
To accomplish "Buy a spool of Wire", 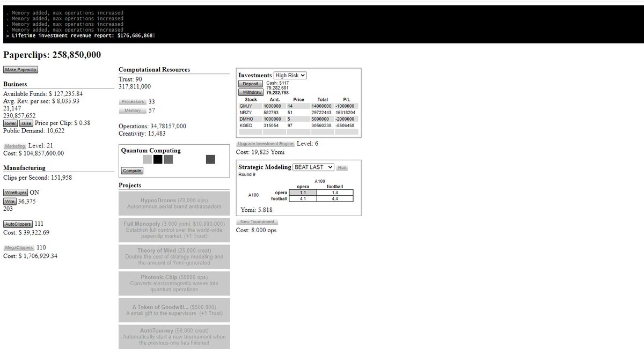I will point(10,201).
